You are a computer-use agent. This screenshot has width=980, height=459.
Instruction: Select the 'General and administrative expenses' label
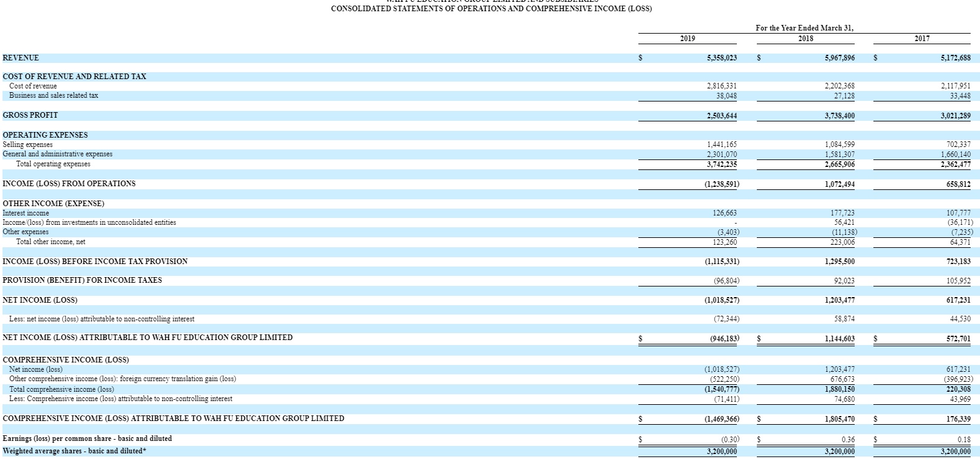pyautogui.click(x=57, y=154)
